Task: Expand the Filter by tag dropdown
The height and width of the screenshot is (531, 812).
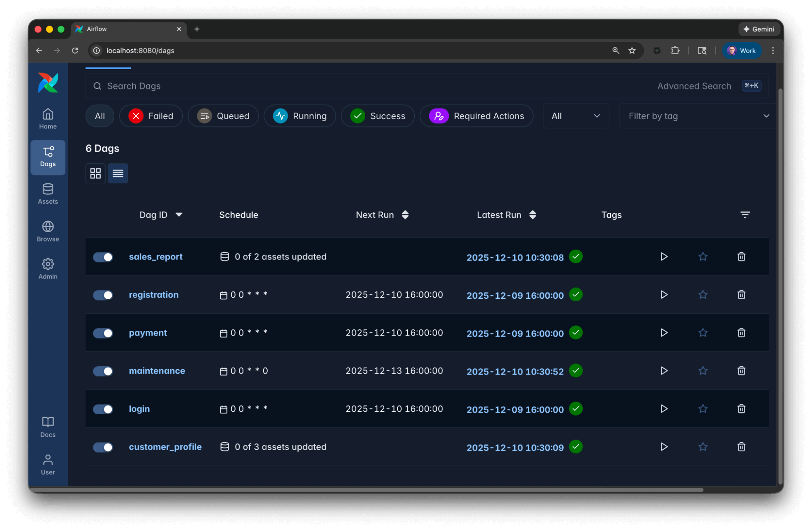Action: click(697, 116)
